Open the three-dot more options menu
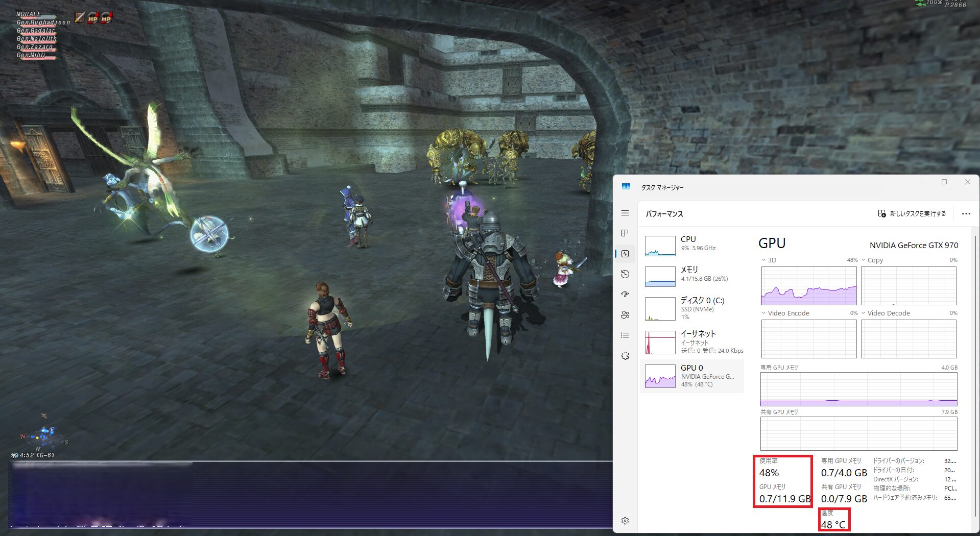Screen dimensions: 980x536 point(966,214)
